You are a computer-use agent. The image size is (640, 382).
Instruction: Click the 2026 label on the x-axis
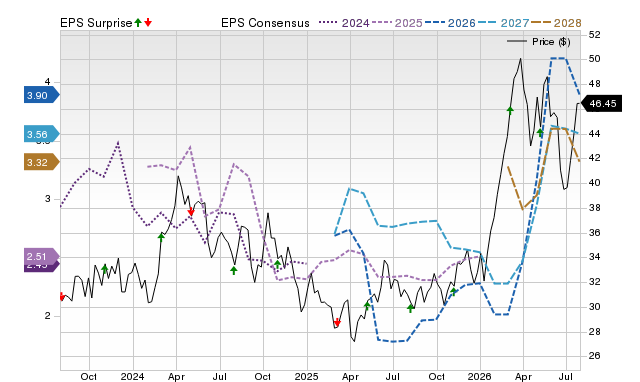point(480,376)
